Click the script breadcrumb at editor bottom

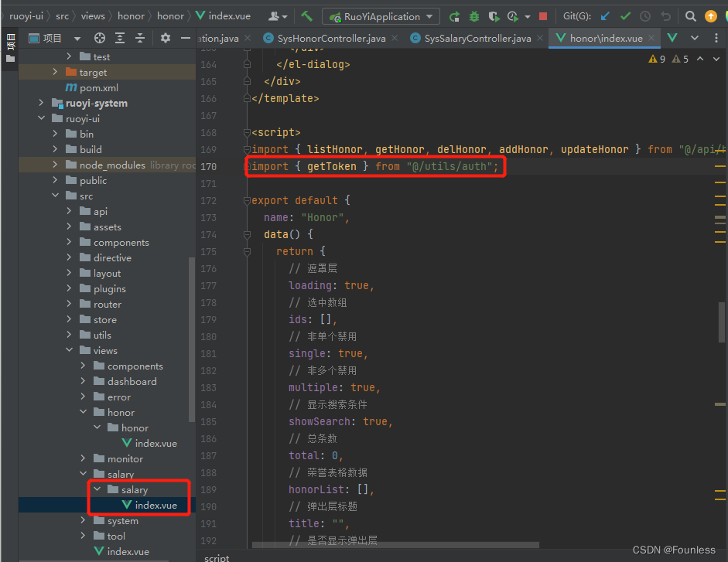pos(217,557)
